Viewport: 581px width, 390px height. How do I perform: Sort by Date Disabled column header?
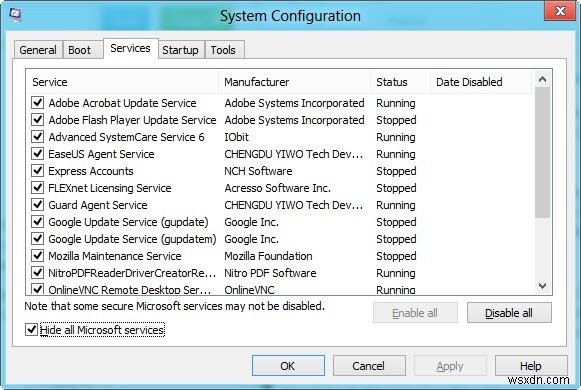pos(481,82)
